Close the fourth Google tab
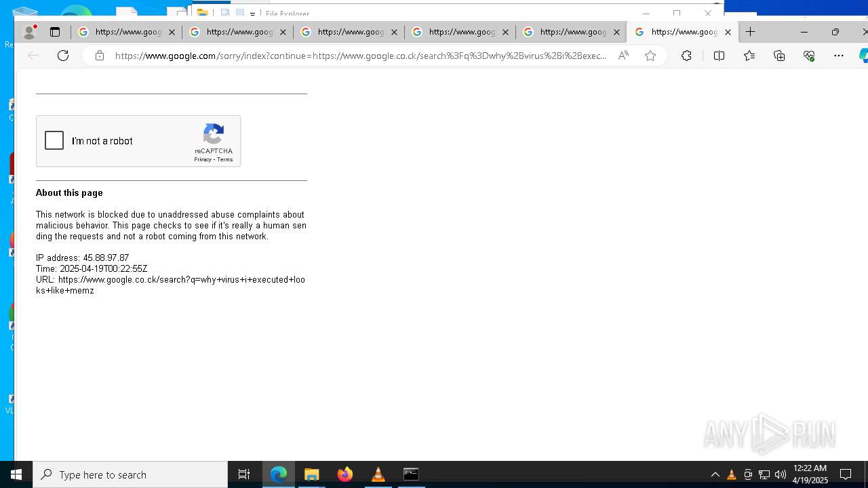Viewport: 868px width, 488px height. pos(505,32)
